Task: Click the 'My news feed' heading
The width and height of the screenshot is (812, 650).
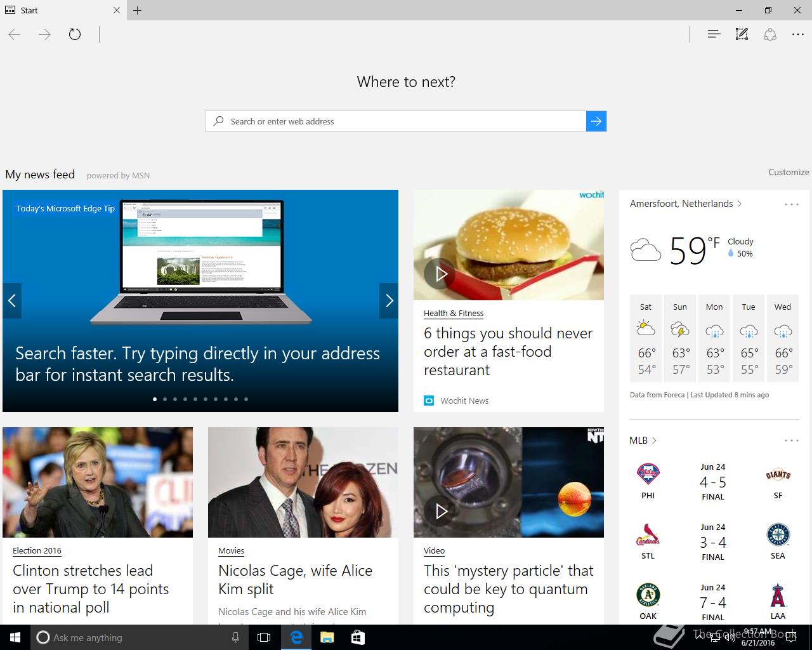Action: coord(40,174)
